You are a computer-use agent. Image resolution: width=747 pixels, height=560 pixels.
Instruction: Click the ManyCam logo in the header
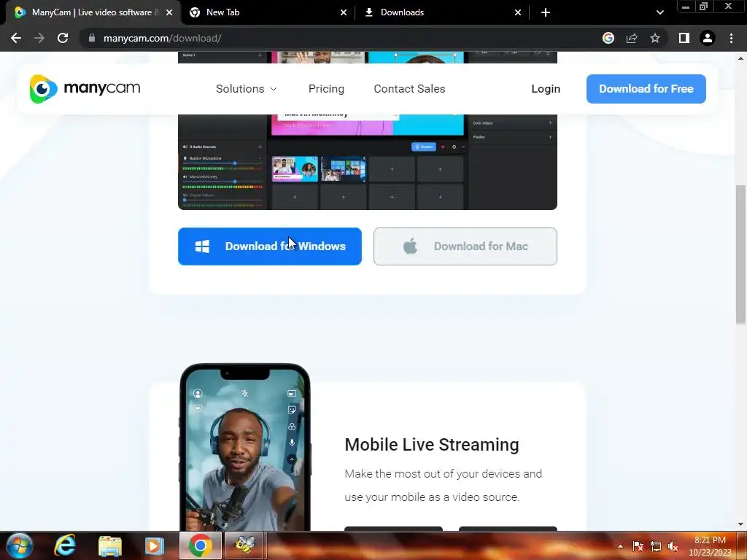85,88
